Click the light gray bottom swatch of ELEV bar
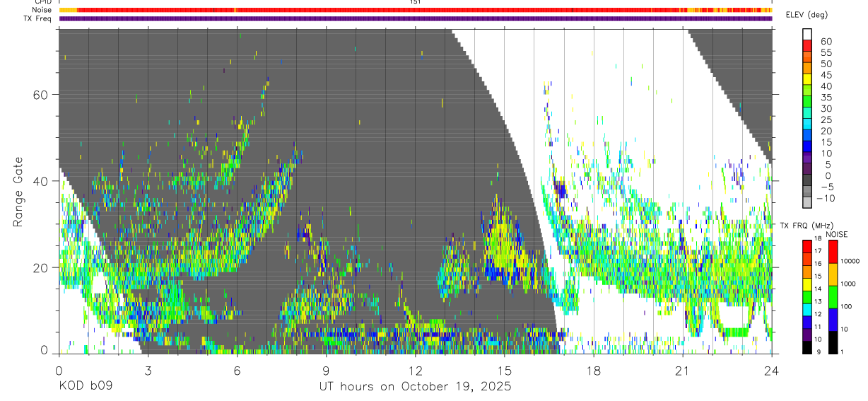Viewport: 868px width, 401px height. pos(807,202)
